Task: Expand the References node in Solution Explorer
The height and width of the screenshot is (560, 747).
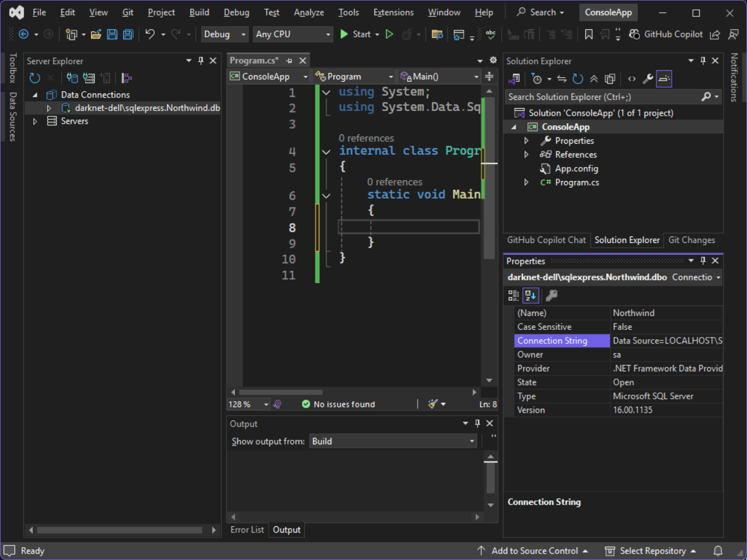Action: click(526, 155)
